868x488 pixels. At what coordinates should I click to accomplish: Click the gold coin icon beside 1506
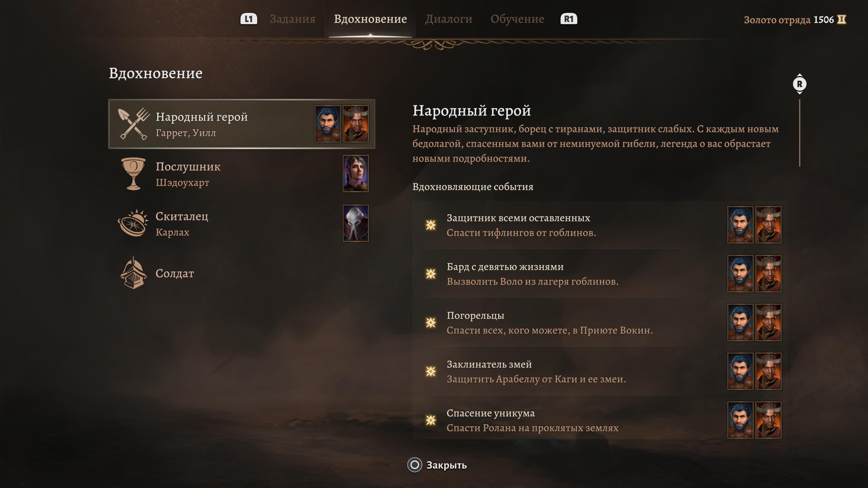pyautogui.click(x=842, y=20)
